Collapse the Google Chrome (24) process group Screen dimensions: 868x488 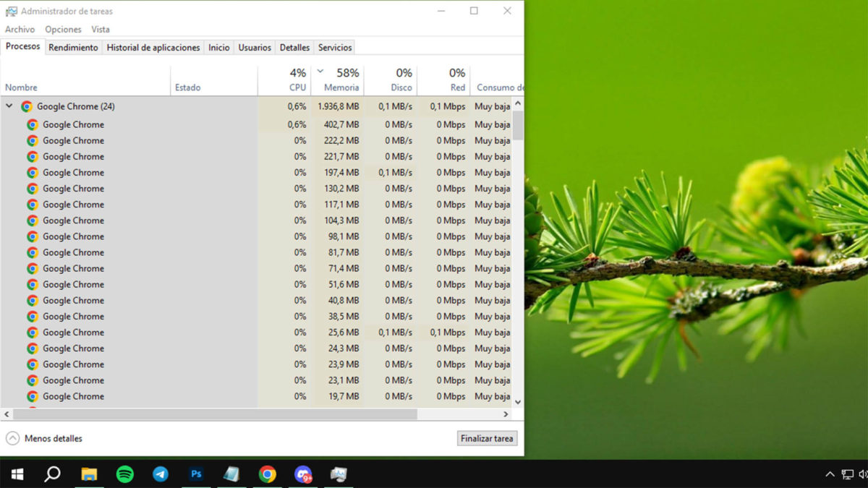[x=9, y=106]
